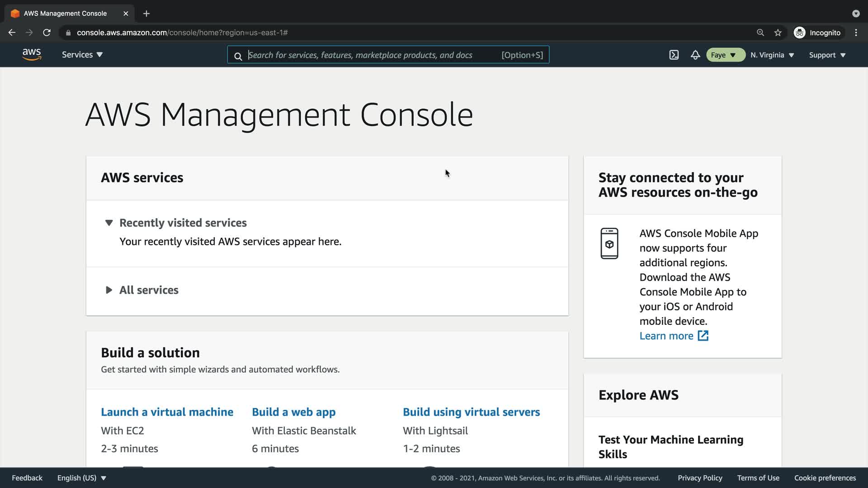
Task: Open the Services dropdown menu
Action: tap(82, 55)
